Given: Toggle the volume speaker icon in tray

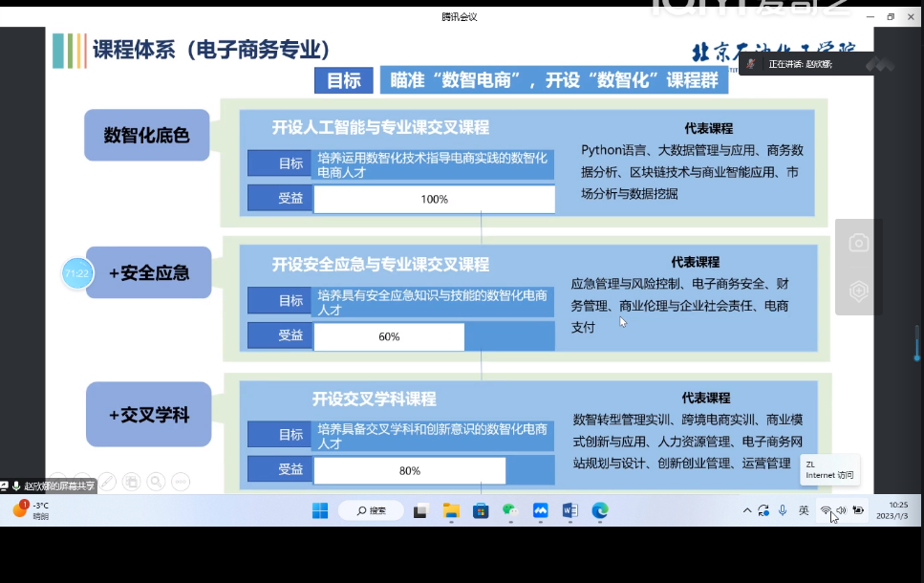Looking at the screenshot, I should (842, 510).
